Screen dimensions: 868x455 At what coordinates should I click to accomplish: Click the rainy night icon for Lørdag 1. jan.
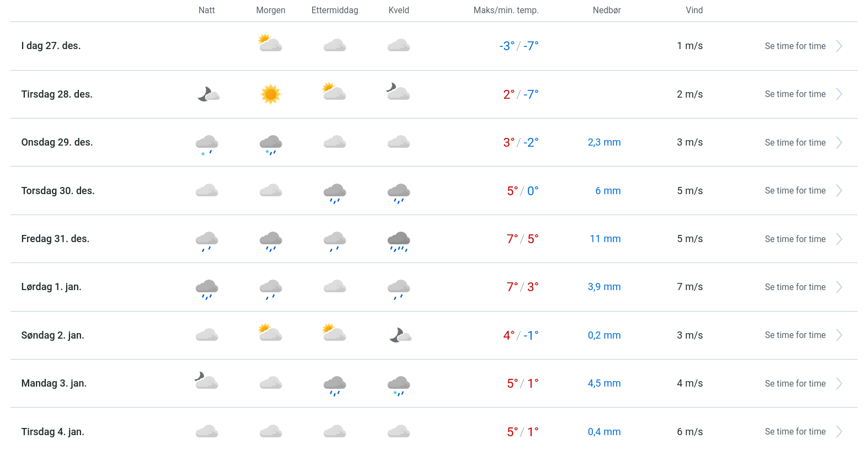pyautogui.click(x=207, y=289)
